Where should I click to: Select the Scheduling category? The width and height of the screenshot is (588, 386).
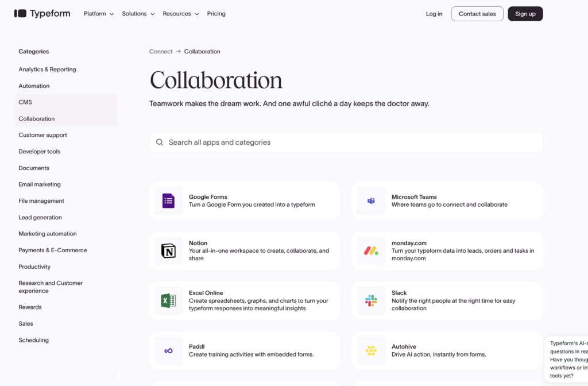click(x=33, y=340)
